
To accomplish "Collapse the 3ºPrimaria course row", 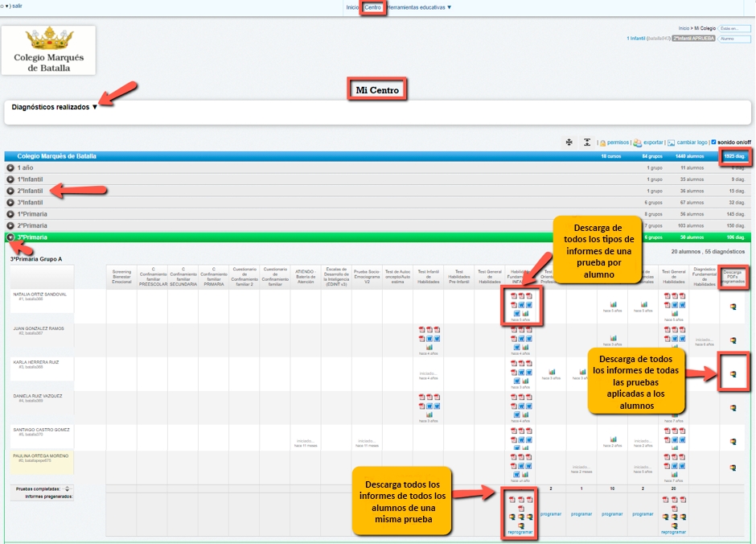I will coord(10,237).
